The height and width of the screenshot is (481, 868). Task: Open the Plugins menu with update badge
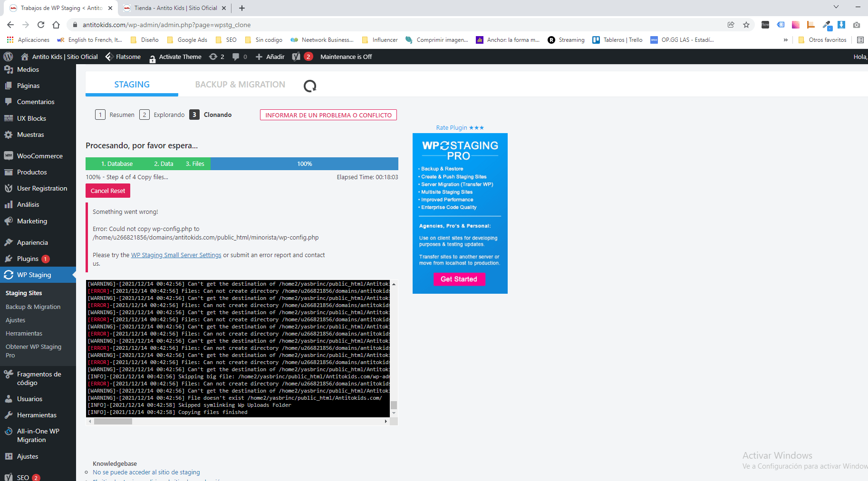28,259
